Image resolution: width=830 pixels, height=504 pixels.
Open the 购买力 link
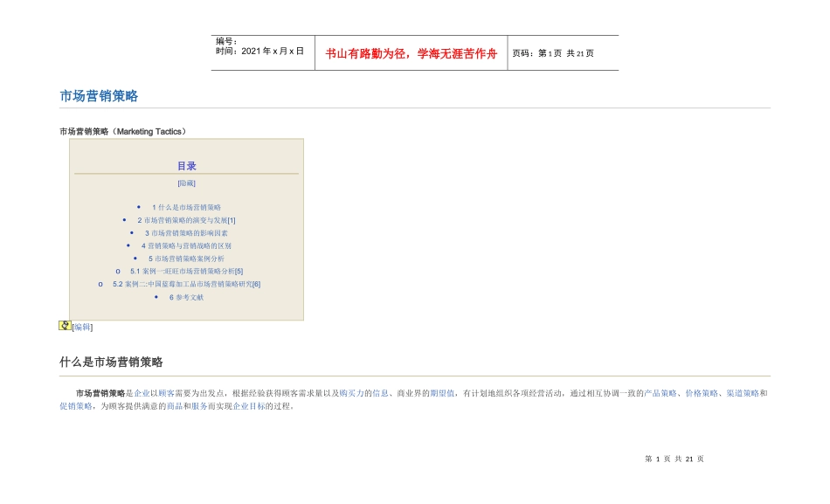pyautogui.click(x=351, y=393)
